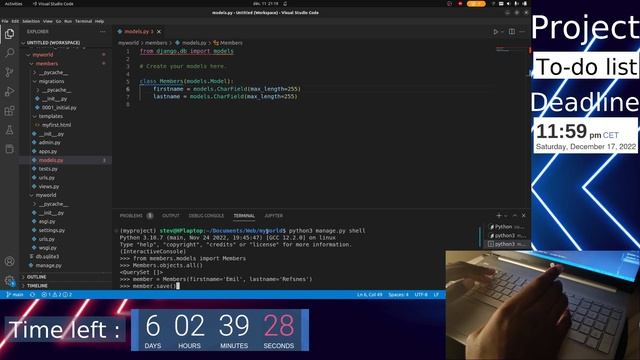The width and height of the screenshot is (640, 360).
Task: Open apps.py in the explorer
Action: pyautogui.click(x=48, y=151)
